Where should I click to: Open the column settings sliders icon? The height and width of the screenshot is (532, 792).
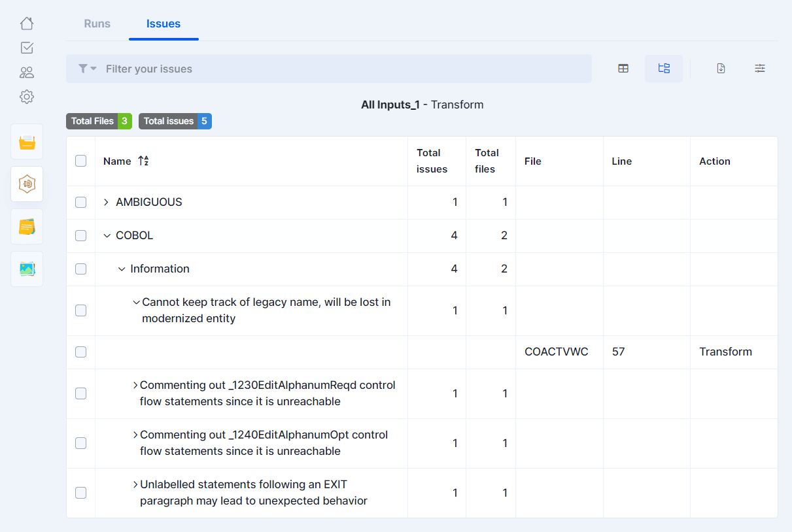[760, 69]
